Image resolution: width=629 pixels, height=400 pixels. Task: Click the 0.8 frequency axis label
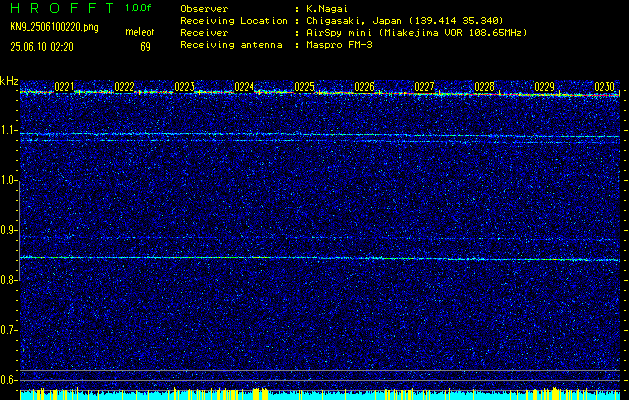coord(8,280)
